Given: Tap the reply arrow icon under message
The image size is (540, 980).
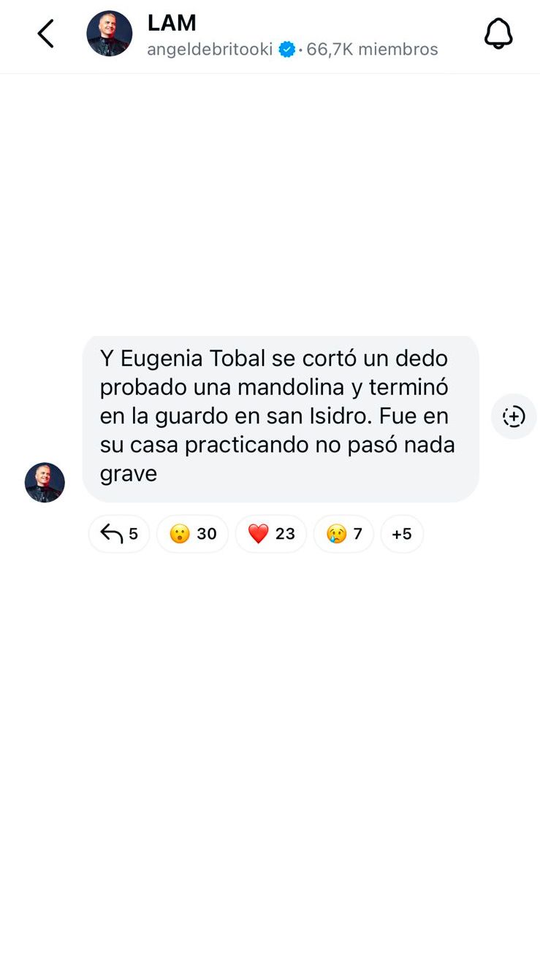Looking at the screenshot, I should click(111, 534).
